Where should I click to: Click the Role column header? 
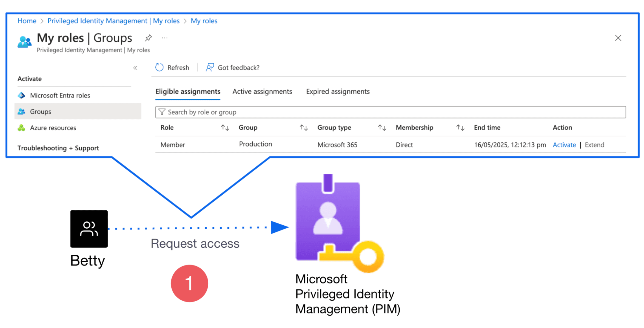click(x=167, y=128)
